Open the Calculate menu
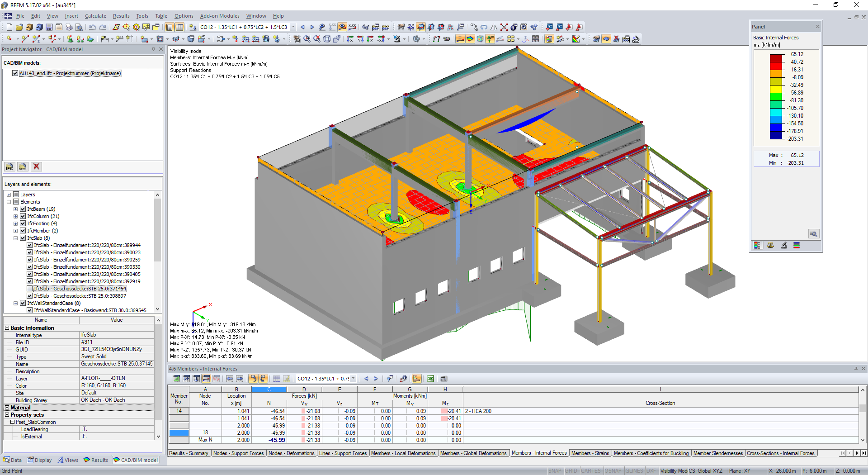Screen dimensions: 868x475 point(95,16)
